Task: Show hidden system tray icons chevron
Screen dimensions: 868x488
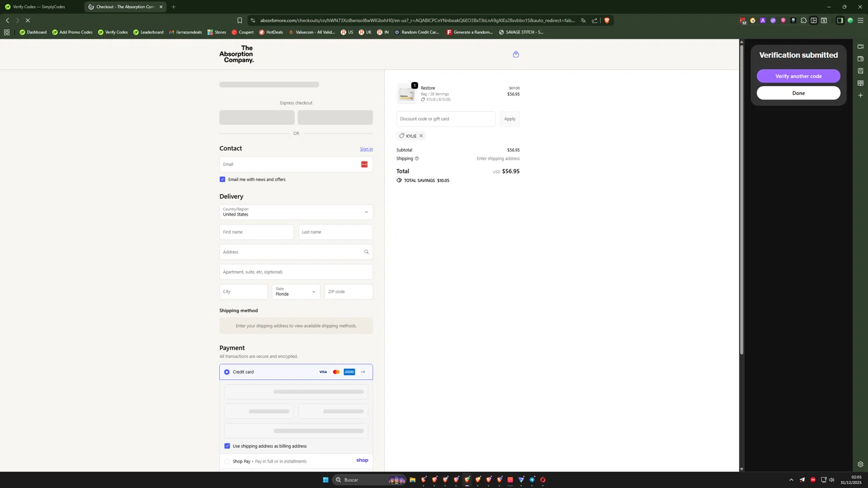Action: click(791, 480)
